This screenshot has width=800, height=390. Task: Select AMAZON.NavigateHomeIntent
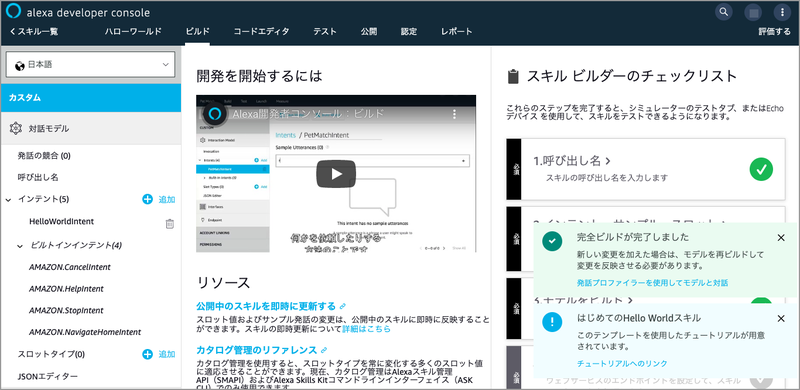[x=85, y=332]
